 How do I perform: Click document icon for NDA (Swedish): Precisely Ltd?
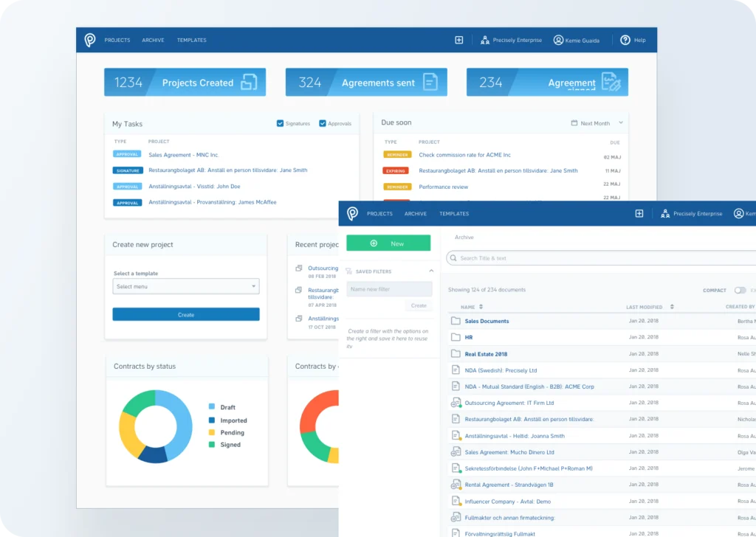(x=456, y=370)
